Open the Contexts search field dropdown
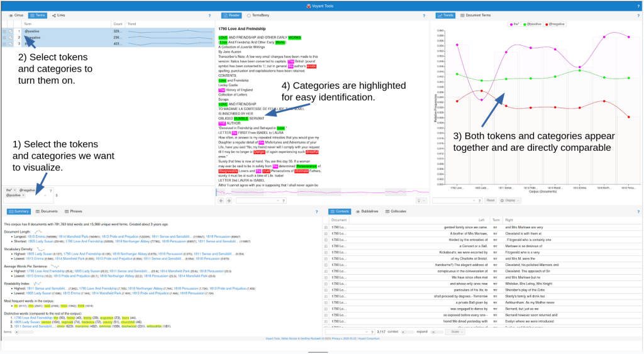Viewport: 644px width, 354px height. coord(367,332)
